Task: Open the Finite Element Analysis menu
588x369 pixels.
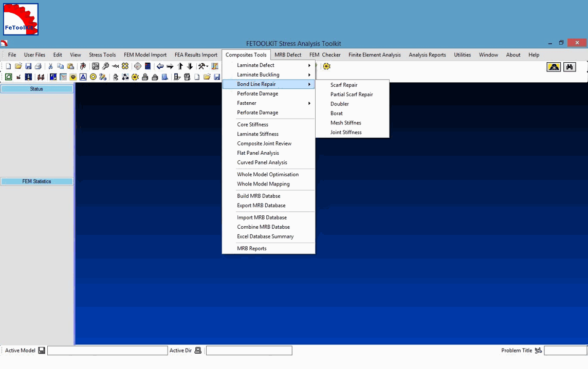Action: (375, 55)
